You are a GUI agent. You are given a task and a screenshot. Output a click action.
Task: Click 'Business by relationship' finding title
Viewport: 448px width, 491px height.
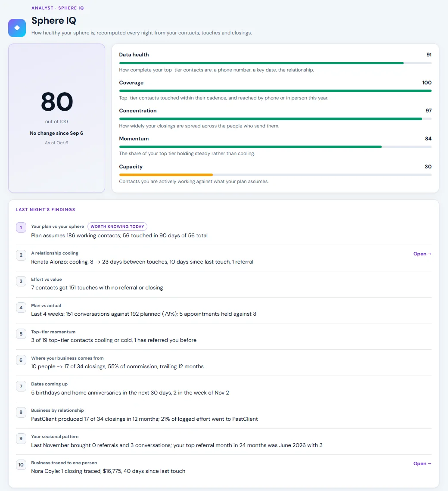[57, 410]
